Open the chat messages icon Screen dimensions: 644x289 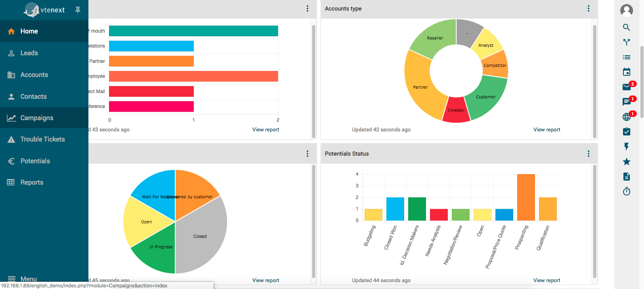tap(626, 102)
